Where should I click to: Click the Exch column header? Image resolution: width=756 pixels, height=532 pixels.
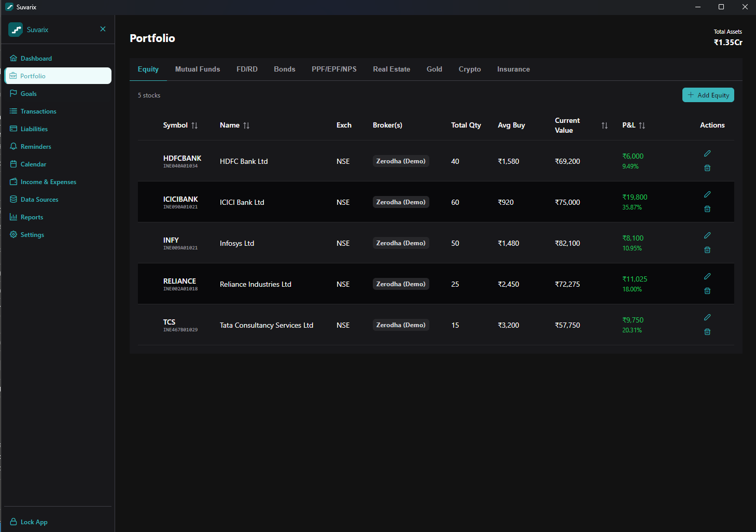coord(344,125)
